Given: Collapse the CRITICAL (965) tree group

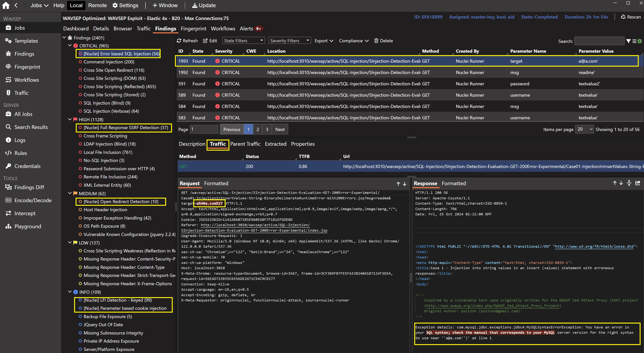Looking at the screenshot, I should coord(70,46).
